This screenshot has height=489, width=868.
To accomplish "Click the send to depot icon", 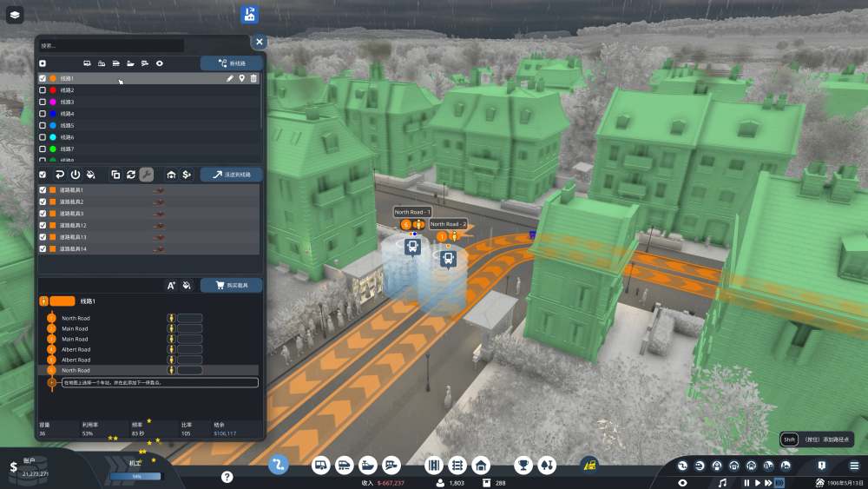I will pyautogui.click(x=171, y=175).
